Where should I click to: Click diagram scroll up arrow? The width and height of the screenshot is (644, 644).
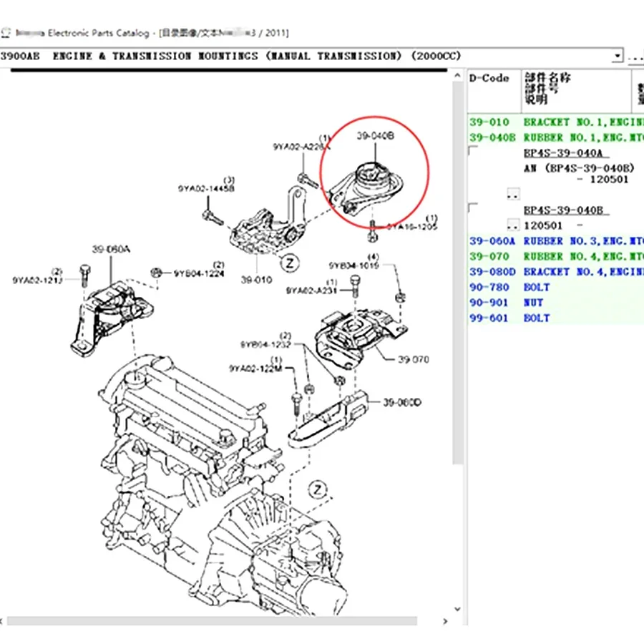457,76
